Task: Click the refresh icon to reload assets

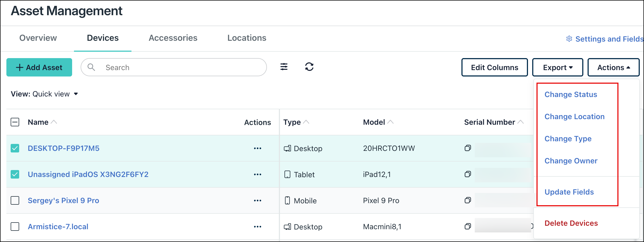Action: coord(309,67)
